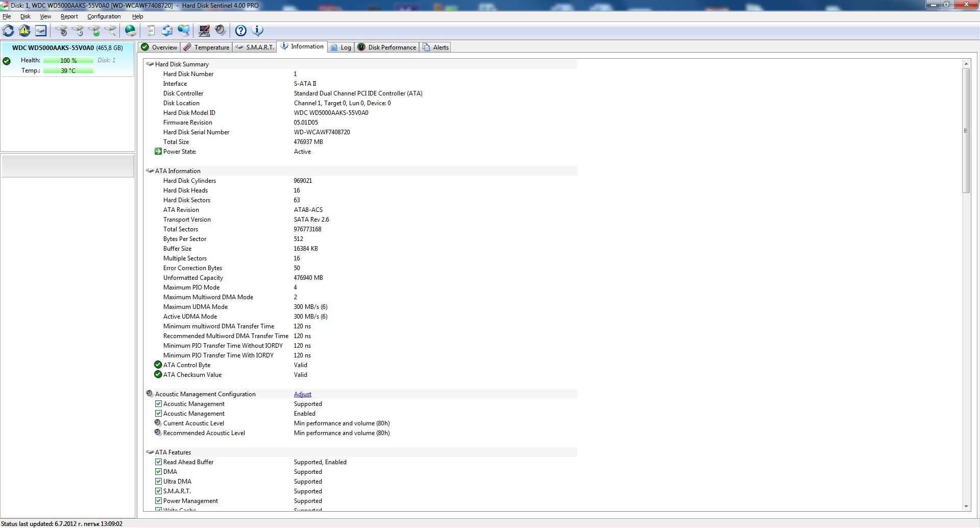Click the speaker acoustic toolbar icon
The image size is (980, 528).
point(220,31)
